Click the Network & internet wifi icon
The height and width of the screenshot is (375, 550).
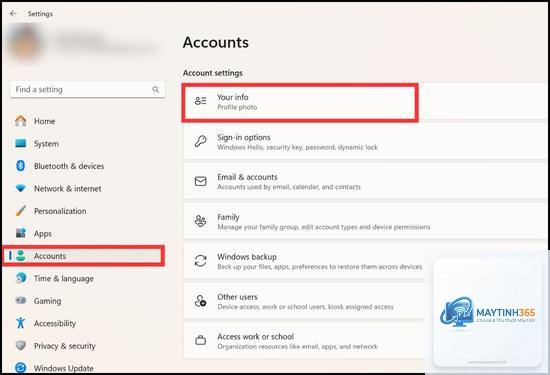pyautogui.click(x=21, y=189)
